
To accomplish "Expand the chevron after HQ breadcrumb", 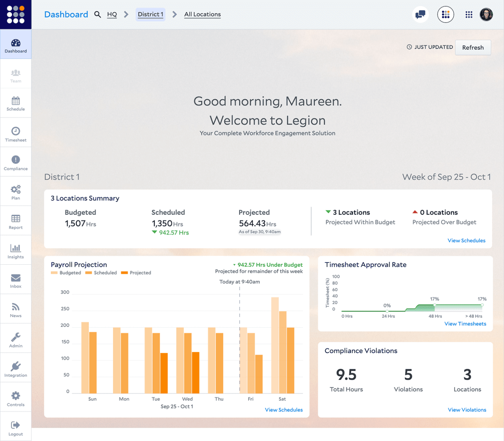I will click(x=126, y=15).
